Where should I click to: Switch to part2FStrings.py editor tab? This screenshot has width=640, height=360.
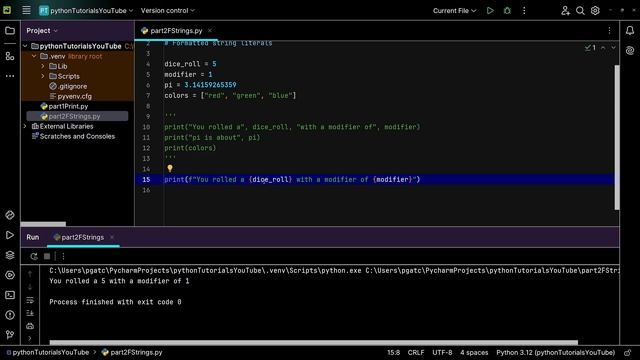(176, 31)
